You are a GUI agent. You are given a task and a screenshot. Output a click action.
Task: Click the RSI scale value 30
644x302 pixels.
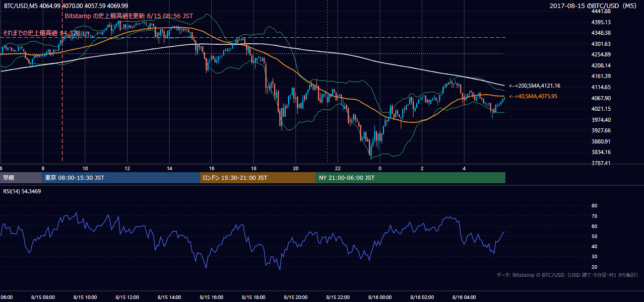coord(594,257)
